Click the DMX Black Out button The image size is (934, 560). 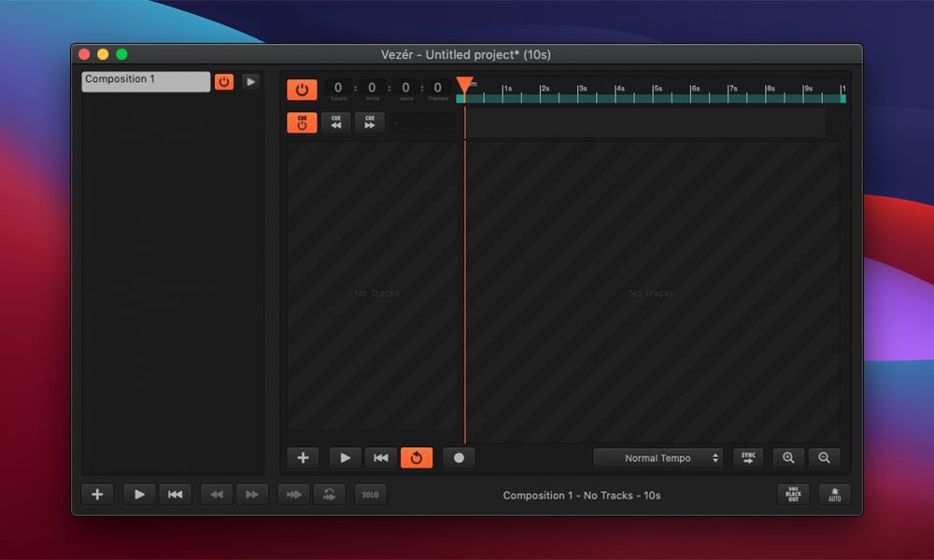click(793, 495)
